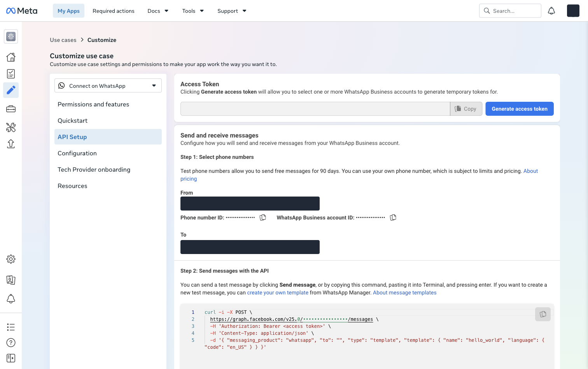This screenshot has width=588, height=369.
Task: Click the 'curl -i -X POST' code line
Action: [x=228, y=312]
